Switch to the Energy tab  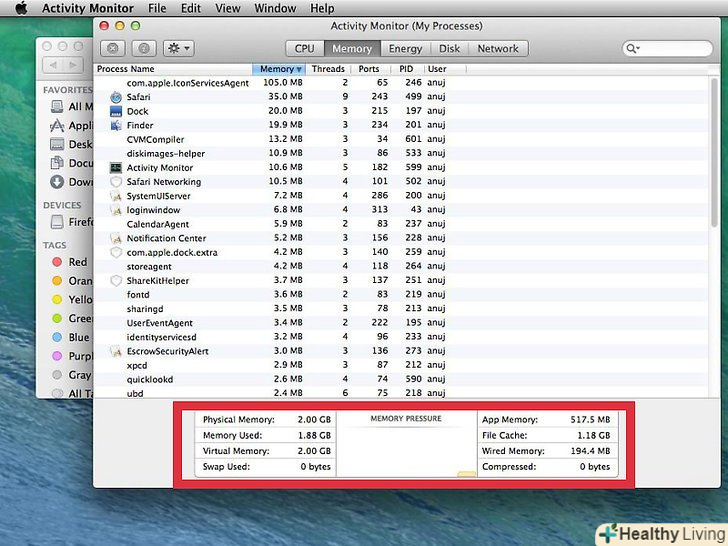click(x=404, y=48)
